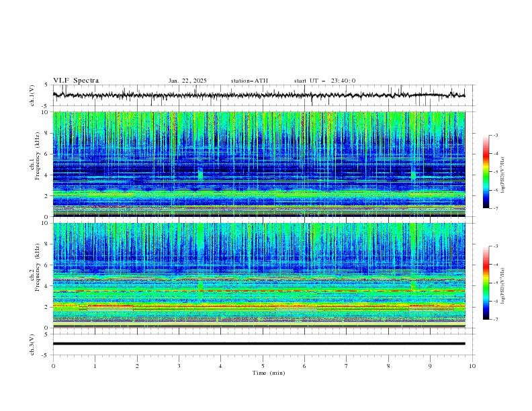Select the date 'Jan. 22, 2025'
532x411 pixels.
187,81
